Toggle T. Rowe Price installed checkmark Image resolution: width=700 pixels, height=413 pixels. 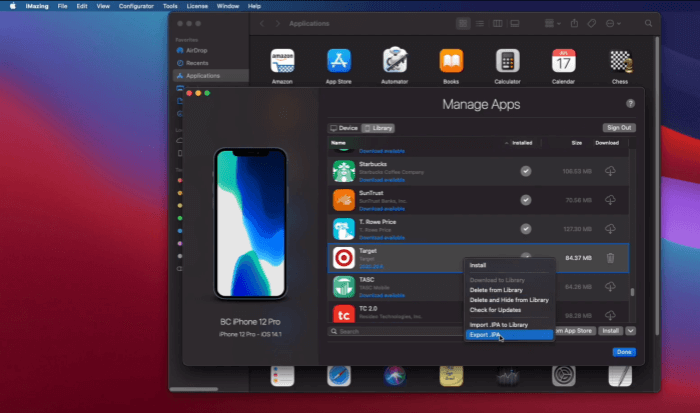tap(526, 229)
